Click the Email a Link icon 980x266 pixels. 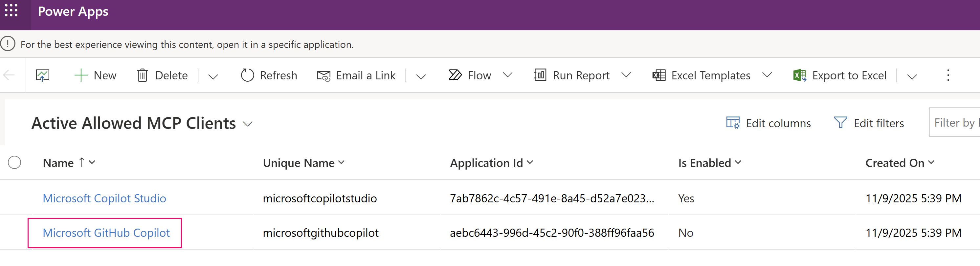324,76
